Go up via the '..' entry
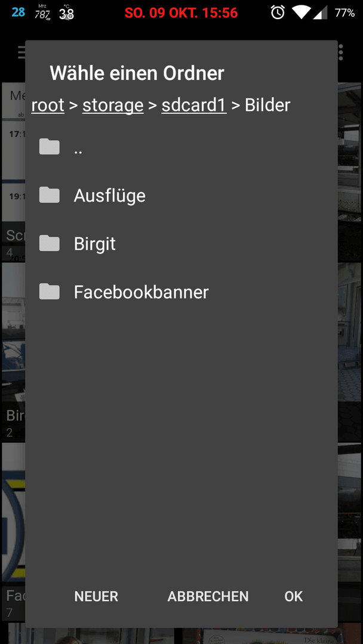Image resolution: width=363 pixels, height=644 pixels. [x=181, y=147]
